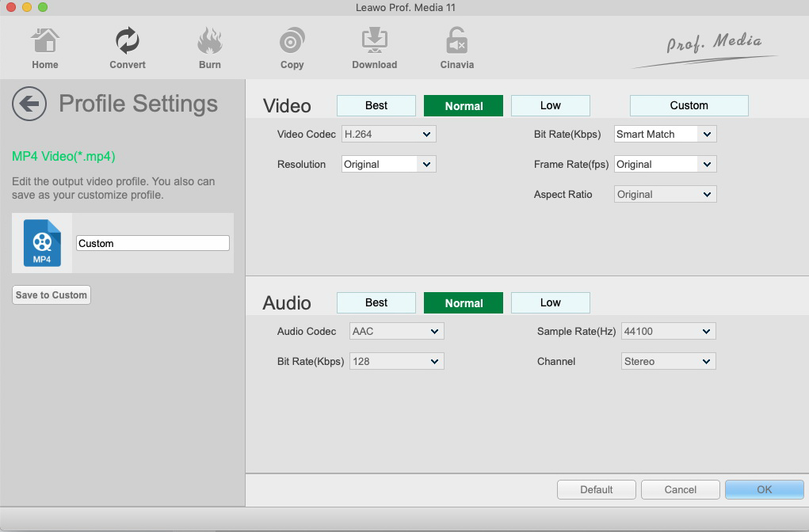The height and width of the screenshot is (532, 809).
Task: Open the Home module icon
Action: (x=45, y=41)
